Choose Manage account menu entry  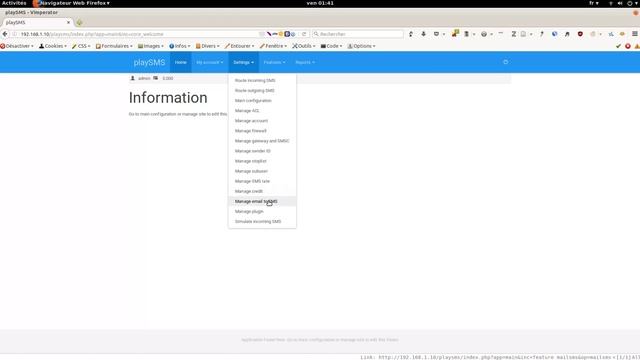262,121
